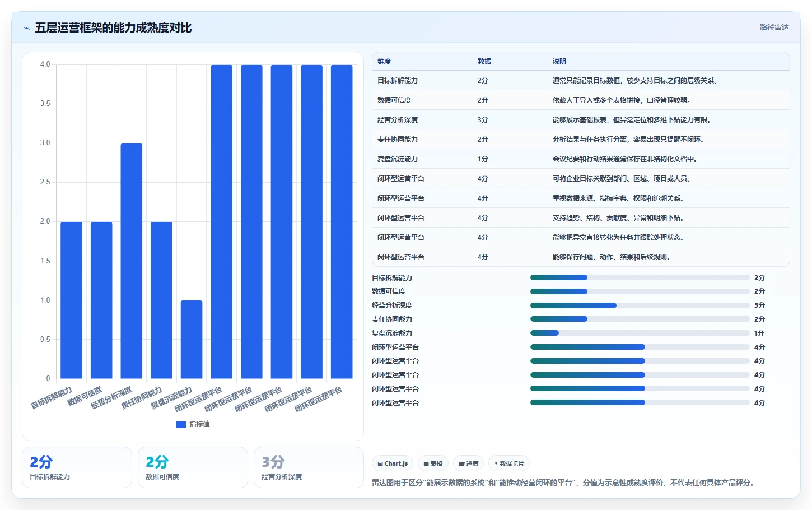Screen dimensions: 812x510
Task: Click the 0.5 y-axis tick label
Action: tap(45, 340)
